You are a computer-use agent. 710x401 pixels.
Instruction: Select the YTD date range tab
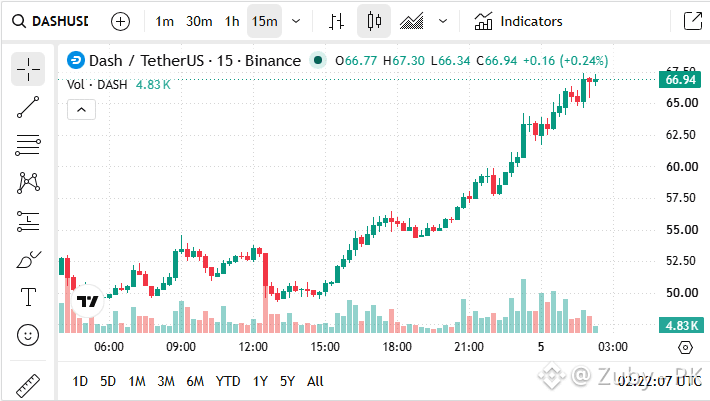pyautogui.click(x=228, y=382)
